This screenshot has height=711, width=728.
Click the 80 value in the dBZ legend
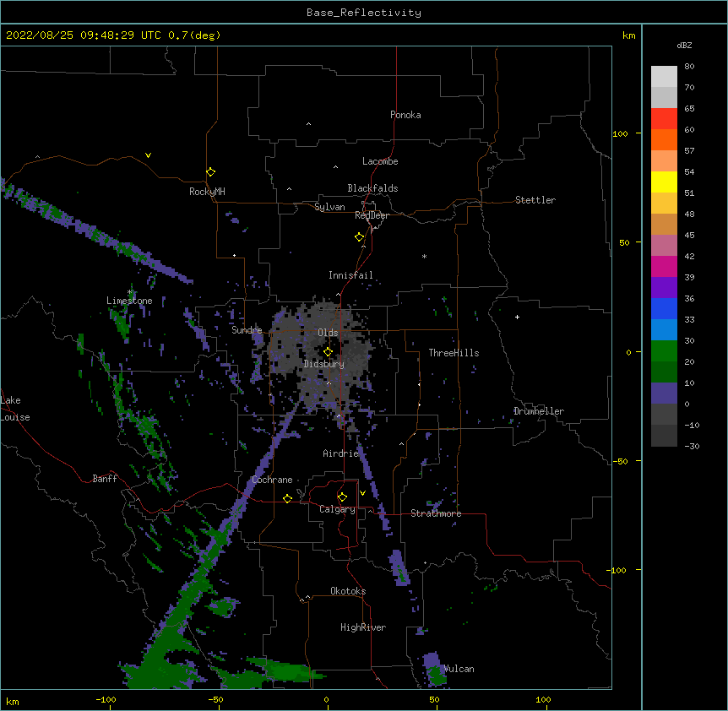(689, 67)
